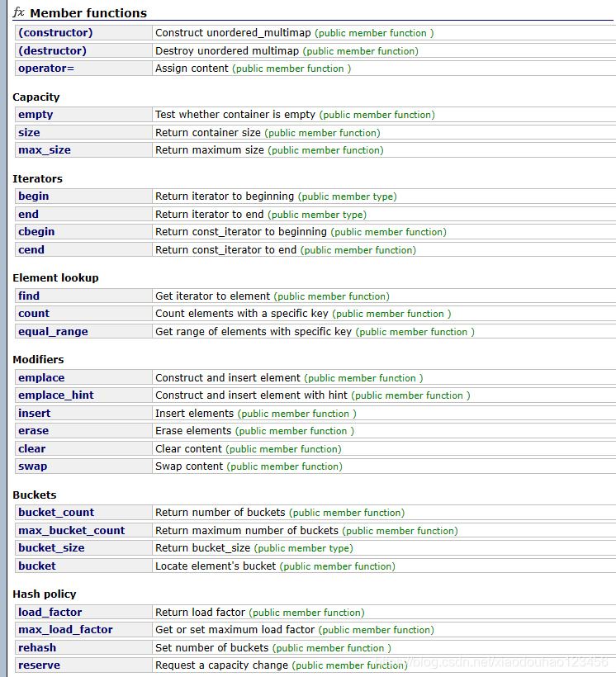
Task: Click 'Count elements with a specific key'
Action: tap(241, 314)
